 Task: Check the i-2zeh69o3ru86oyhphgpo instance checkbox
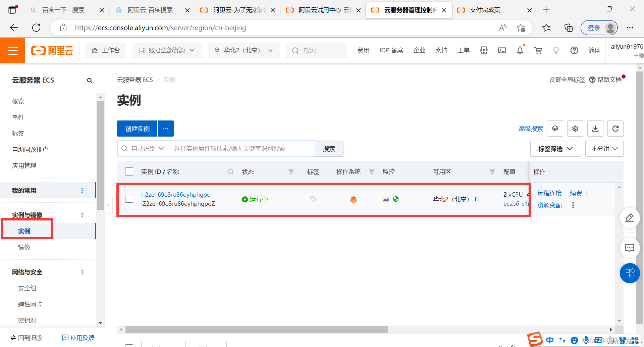129,199
